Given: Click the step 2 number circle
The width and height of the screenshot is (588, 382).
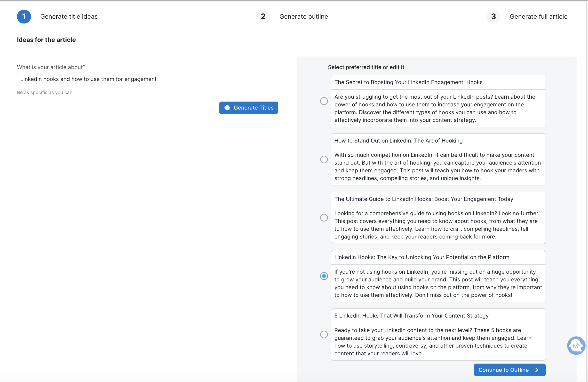Looking at the screenshot, I should (263, 16).
